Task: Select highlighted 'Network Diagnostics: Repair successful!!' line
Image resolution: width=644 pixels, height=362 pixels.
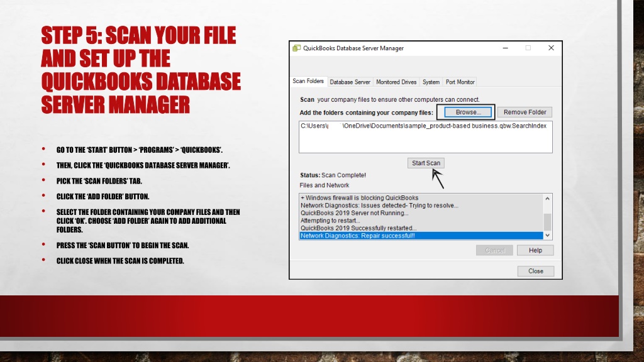Action: click(x=421, y=236)
